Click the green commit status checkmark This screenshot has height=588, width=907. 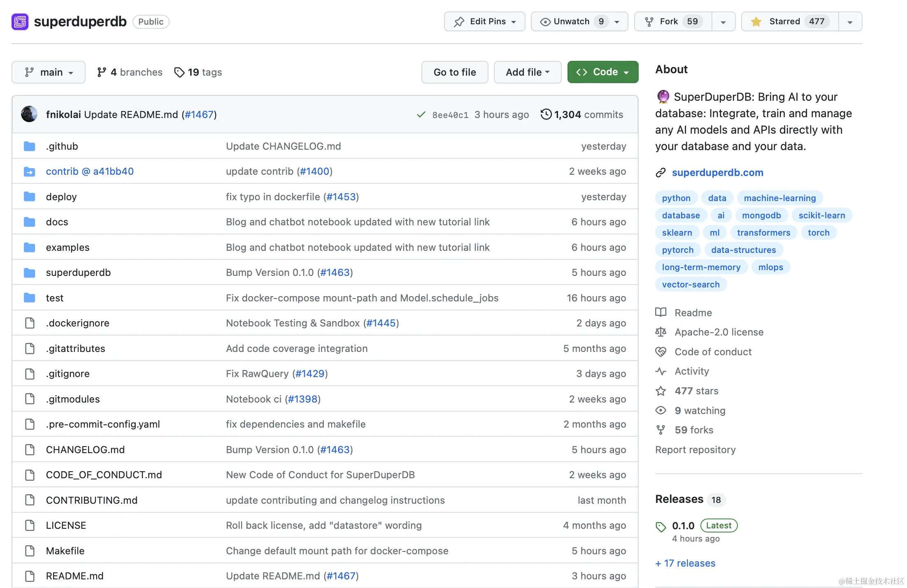(x=421, y=115)
